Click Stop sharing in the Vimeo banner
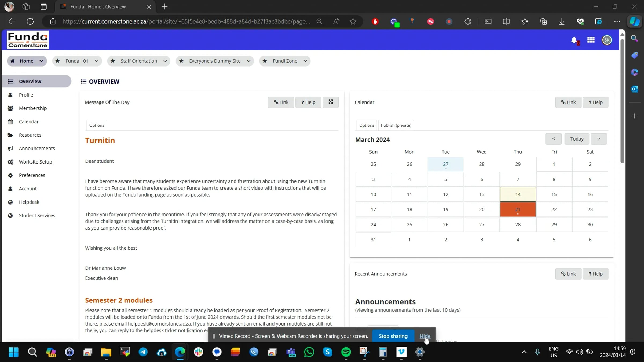 pos(393,336)
